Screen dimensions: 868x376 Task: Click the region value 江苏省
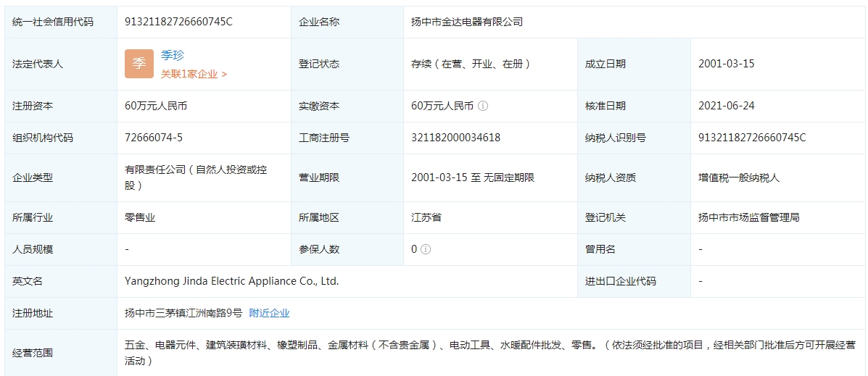click(x=426, y=217)
